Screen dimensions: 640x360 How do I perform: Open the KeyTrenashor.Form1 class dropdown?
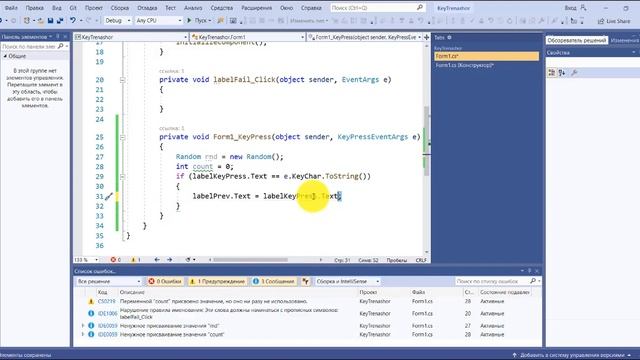248,37
